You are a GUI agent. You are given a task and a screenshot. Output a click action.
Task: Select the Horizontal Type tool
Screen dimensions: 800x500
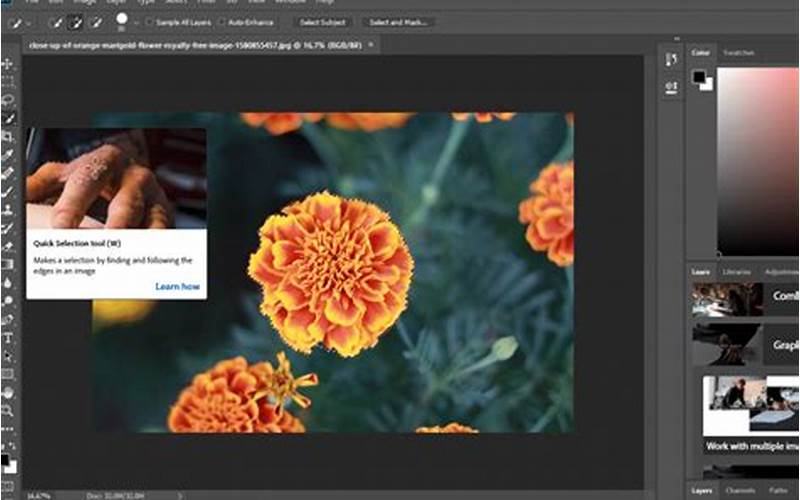click(8, 338)
